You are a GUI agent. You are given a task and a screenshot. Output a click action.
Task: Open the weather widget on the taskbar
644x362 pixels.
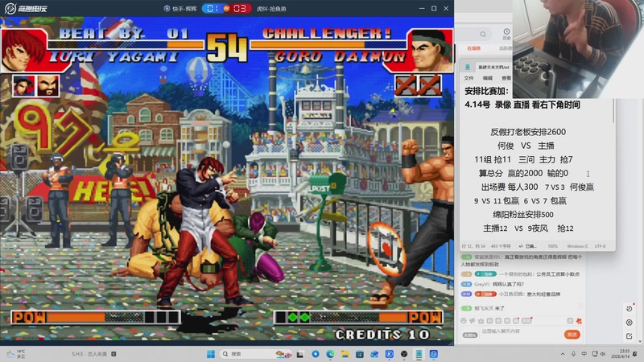click(x=15, y=354)
